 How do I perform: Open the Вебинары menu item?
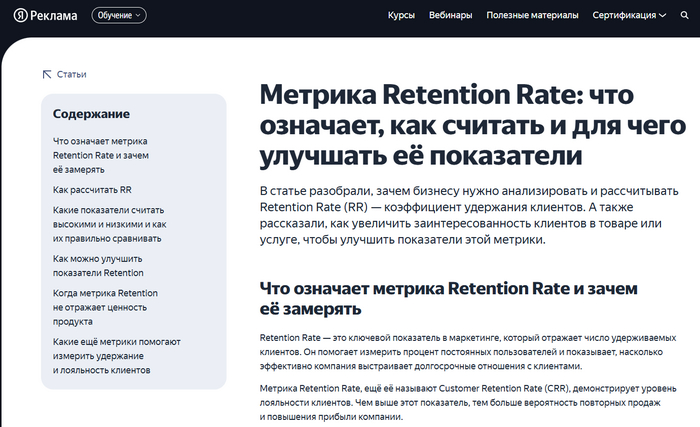[x=450, y=15]
